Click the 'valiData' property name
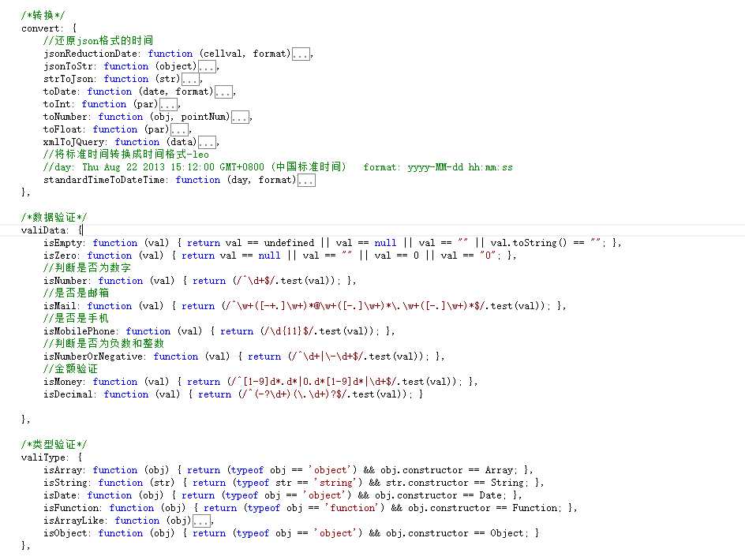745x560 pixels. 43,230
